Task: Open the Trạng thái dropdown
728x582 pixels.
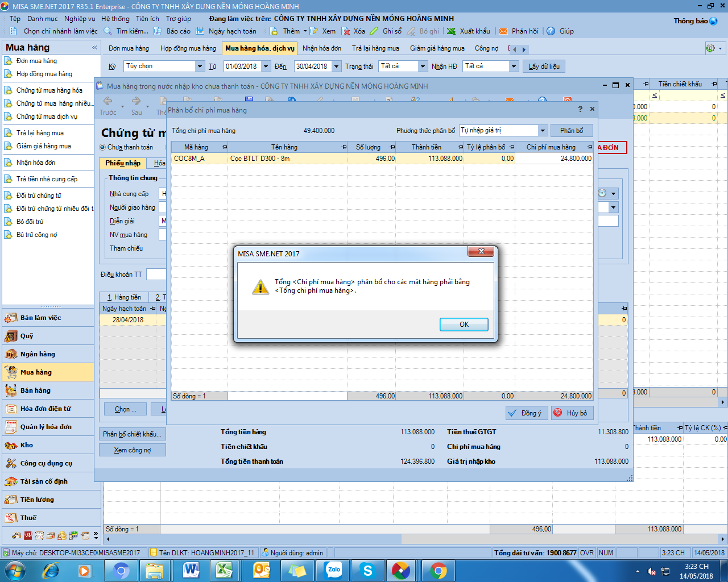Action: [423, 66]
